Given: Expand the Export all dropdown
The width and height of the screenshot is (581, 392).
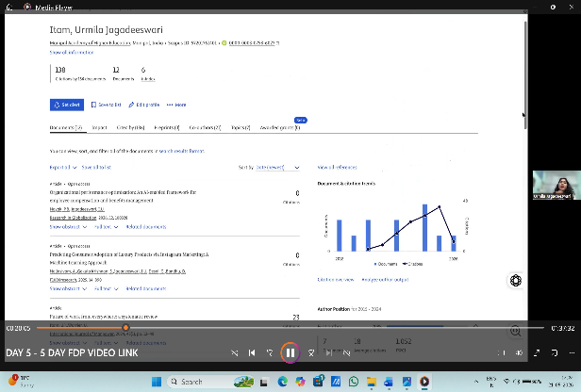Looking at the screenshot, I should point(63,168).
